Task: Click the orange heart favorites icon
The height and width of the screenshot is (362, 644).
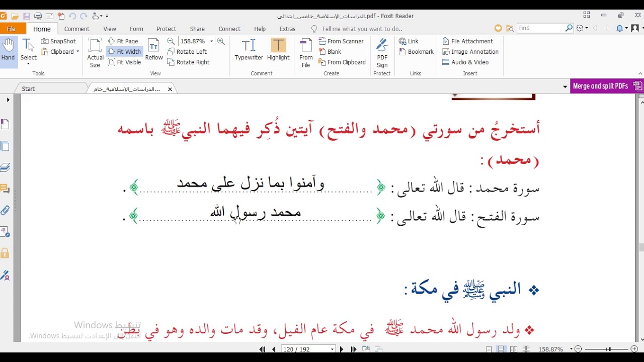Action: (x=498, y=28)
